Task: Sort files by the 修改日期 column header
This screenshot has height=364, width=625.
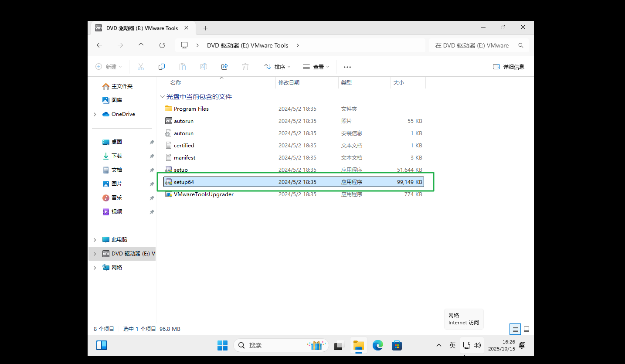Action: point(289,82)
